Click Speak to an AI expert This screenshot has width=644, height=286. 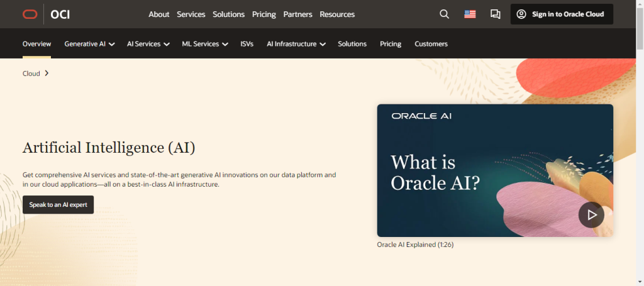coord(58,205)
